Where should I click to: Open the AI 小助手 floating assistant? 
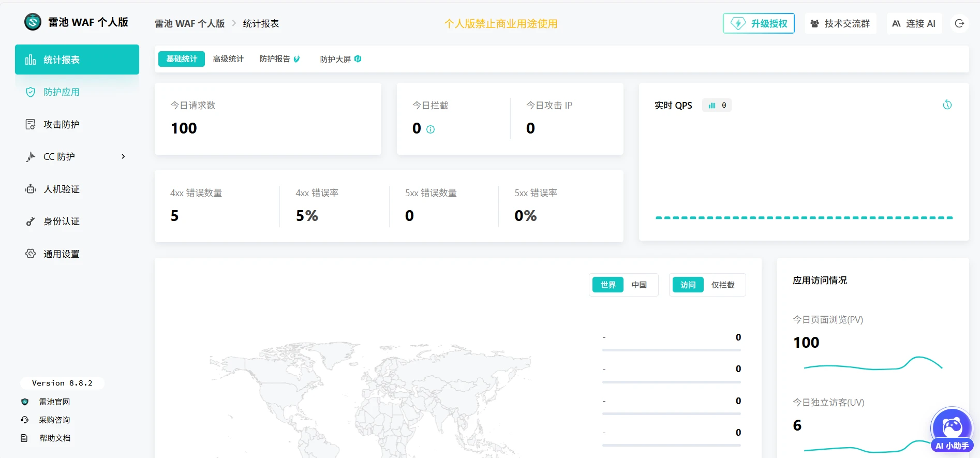[x=952, y=430]
